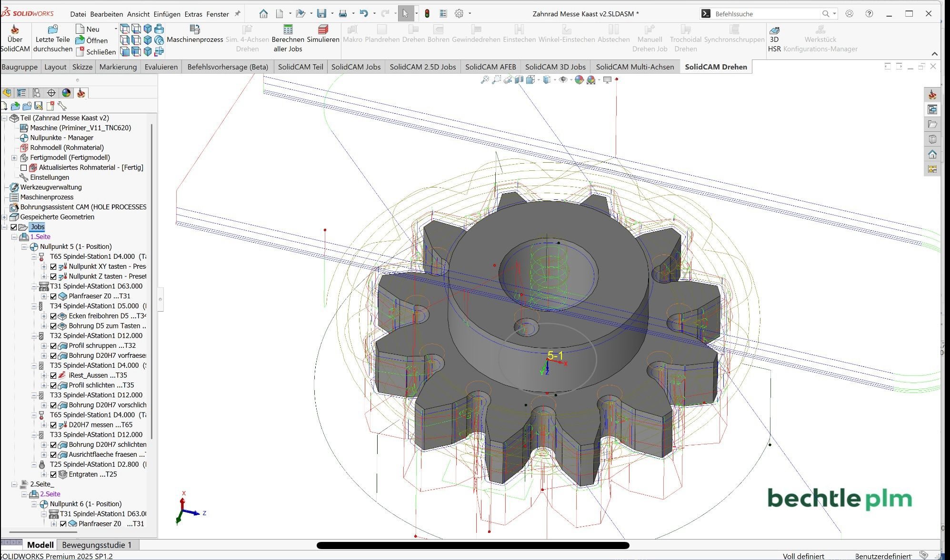Open the PropertyManager tab icon

pos(21,93)
